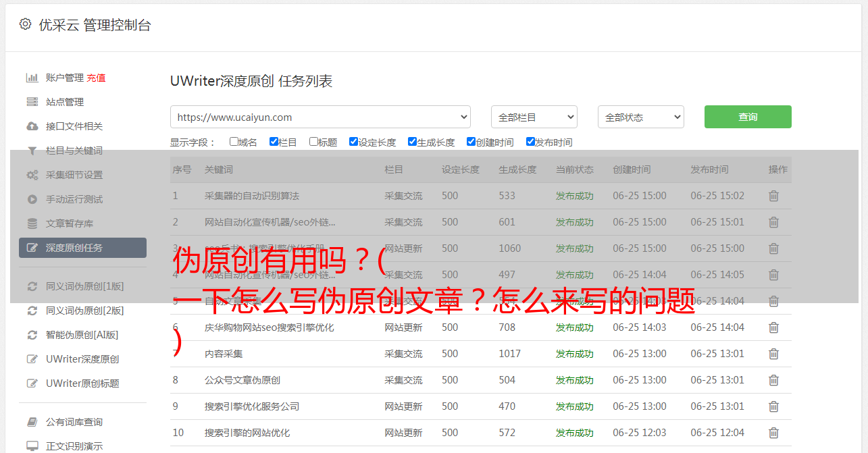
Task: Open the site URL dropdown
Action: [320, 117]
